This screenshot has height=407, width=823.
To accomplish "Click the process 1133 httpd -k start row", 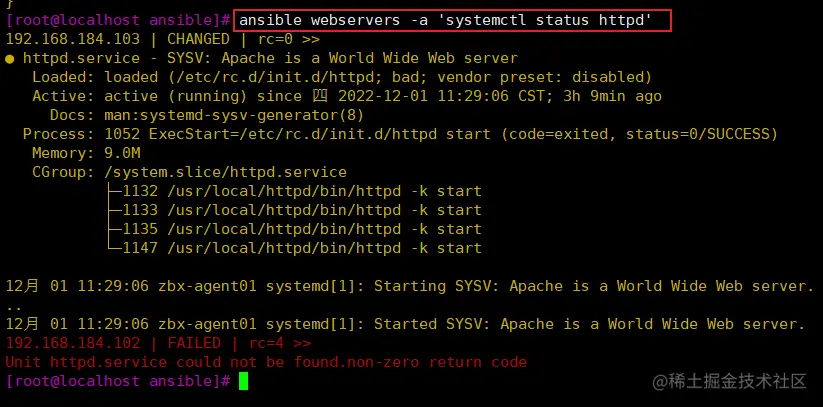I will [x=294, y=210].
